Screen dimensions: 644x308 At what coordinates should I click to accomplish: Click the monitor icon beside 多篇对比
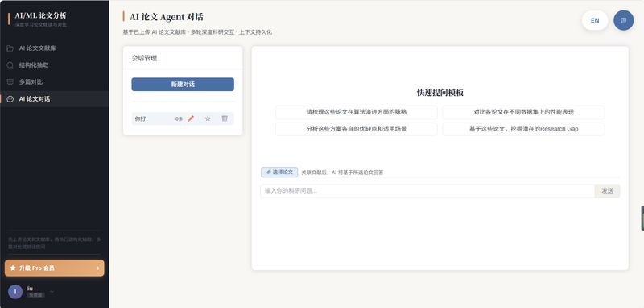[10, 82]
